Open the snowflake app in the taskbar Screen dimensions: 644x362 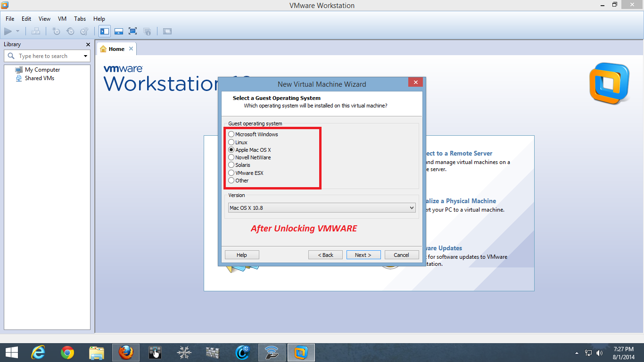[184, 353]
